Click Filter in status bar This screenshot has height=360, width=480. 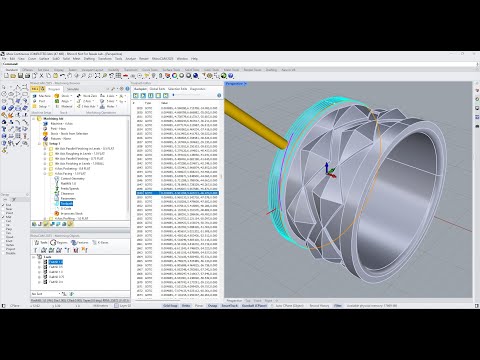pyautogui.click(x=338, y=305)
